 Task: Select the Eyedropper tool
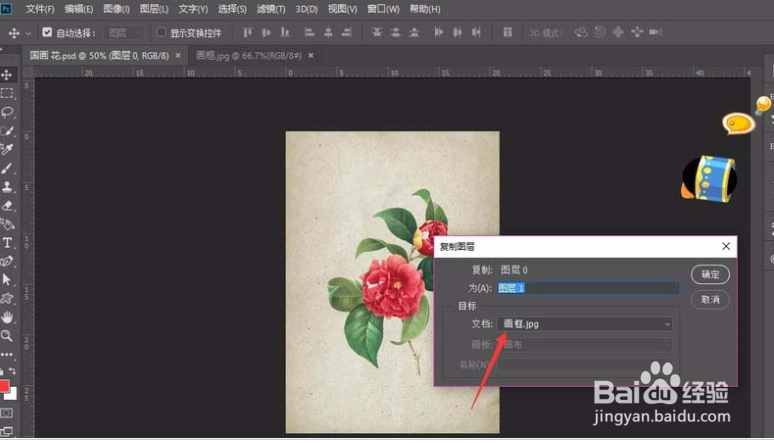click(x=7, y=149)
